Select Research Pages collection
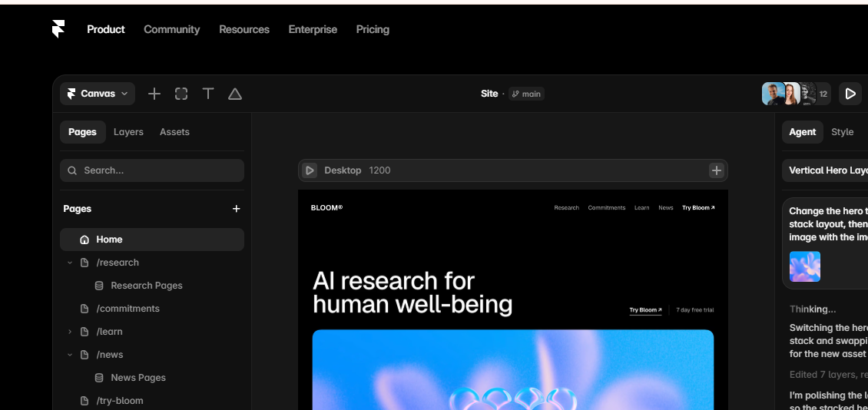Image resolution: width=868 pixels, height=410 pixels. (147, 286)
